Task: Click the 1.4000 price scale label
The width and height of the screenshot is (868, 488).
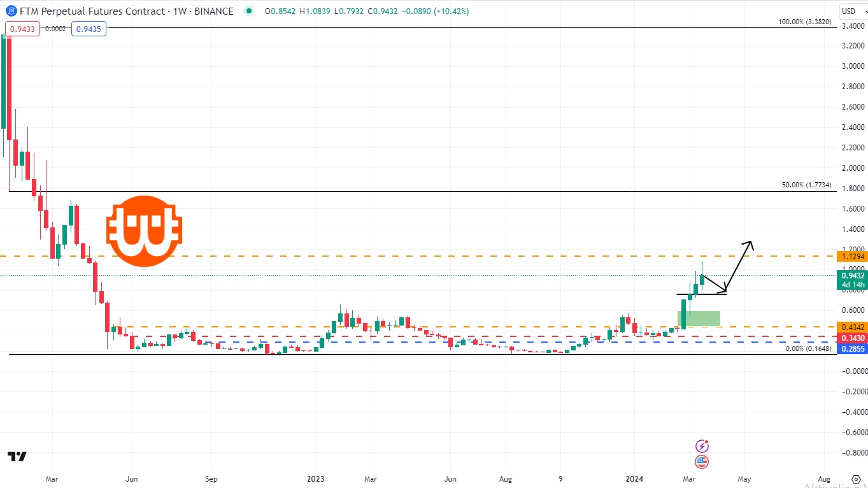Action: point(853,229)
